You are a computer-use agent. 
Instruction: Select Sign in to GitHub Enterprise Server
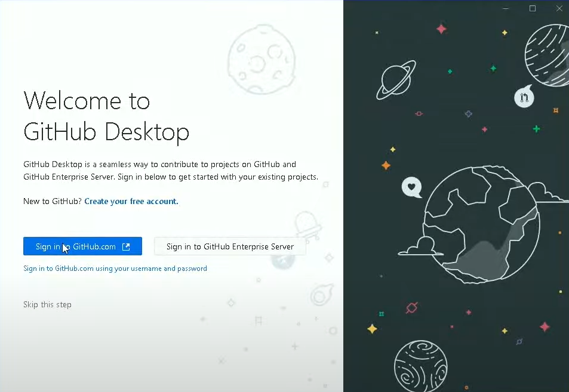[230, 246]
